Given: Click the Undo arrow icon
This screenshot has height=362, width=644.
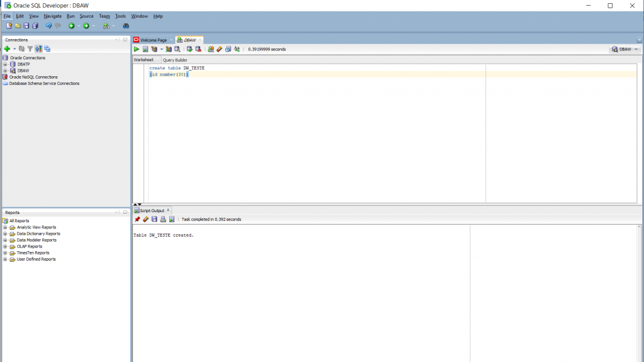Looking at the screenshot, I should pyautogui.click(x=48, y=26).
